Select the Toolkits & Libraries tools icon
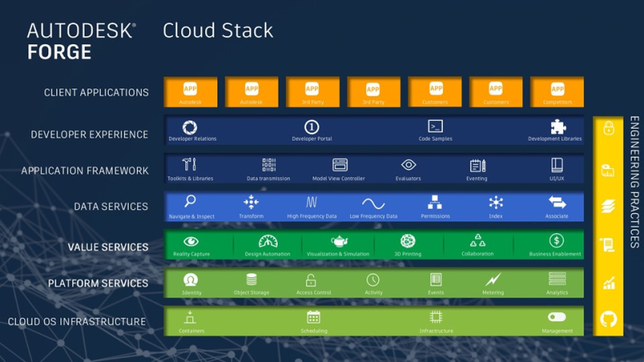 click(x=189, y=165)
